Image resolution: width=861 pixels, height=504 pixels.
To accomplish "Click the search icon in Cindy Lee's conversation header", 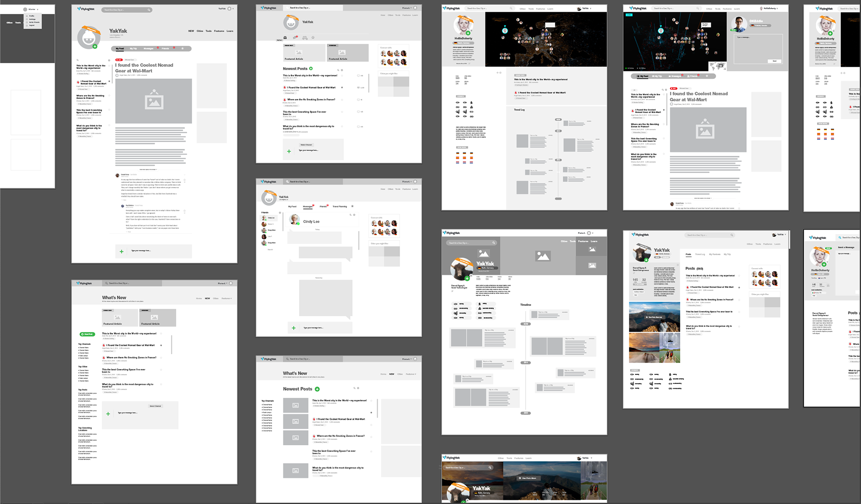I will point(350,215).
